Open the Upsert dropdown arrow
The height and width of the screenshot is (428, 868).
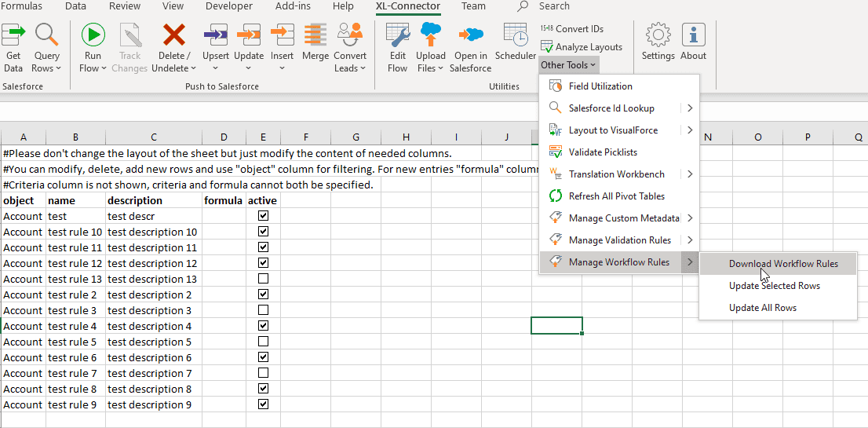pyautogui.click(x=215, y=68)
